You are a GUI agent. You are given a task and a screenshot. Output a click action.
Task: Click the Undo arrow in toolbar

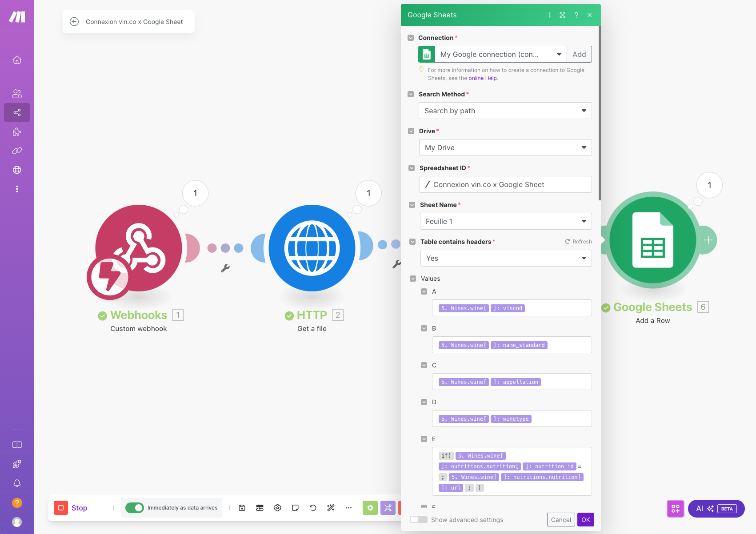[313, 508]
